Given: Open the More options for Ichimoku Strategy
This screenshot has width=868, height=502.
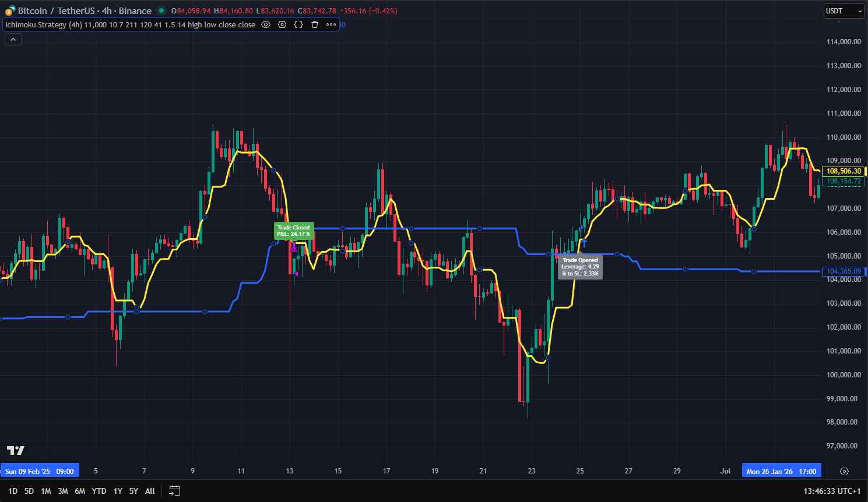Looking at the screenshot, I should 331,24.
